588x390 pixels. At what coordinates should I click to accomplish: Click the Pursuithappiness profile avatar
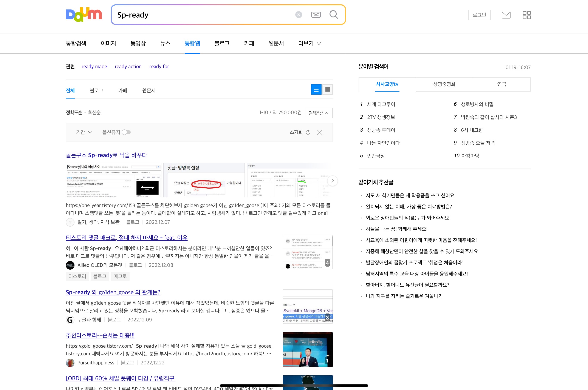click(x=70, y=363)
